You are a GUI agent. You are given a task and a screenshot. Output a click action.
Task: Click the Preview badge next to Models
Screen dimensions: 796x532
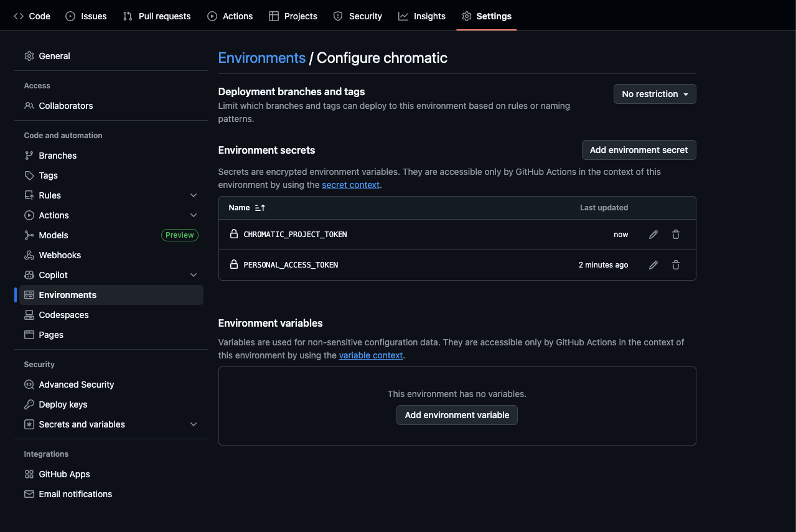(x=180, y=235)
